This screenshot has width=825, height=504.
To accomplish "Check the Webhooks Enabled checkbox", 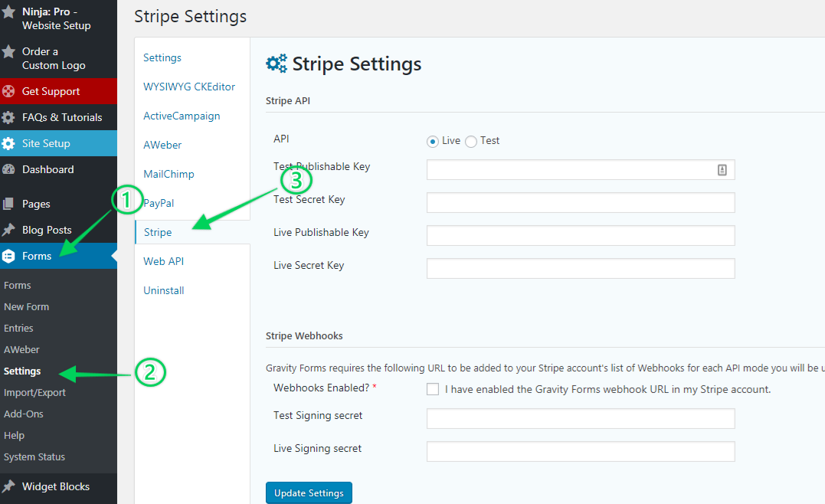I will click(x=433, y=389).
